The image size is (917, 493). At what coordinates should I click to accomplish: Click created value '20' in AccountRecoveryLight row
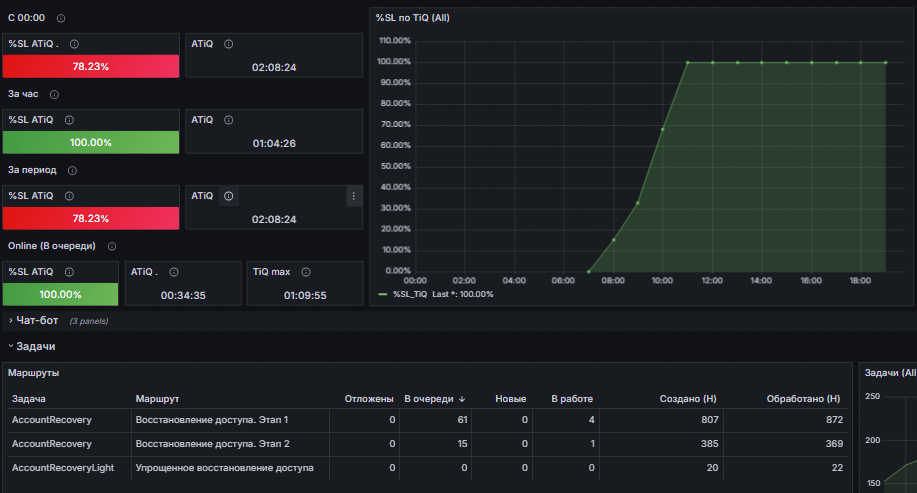(x=712, y=468)
